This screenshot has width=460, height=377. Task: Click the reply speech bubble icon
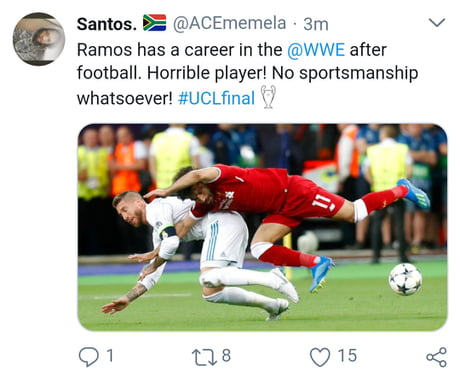tap(89, 357)
